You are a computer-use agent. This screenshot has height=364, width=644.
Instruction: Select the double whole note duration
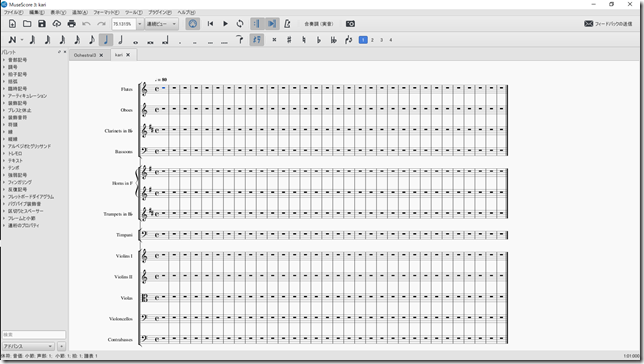tap(150, 41)
